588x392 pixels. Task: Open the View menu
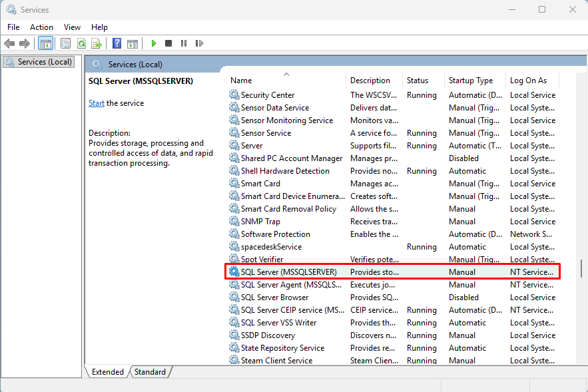tap(72, 27)
